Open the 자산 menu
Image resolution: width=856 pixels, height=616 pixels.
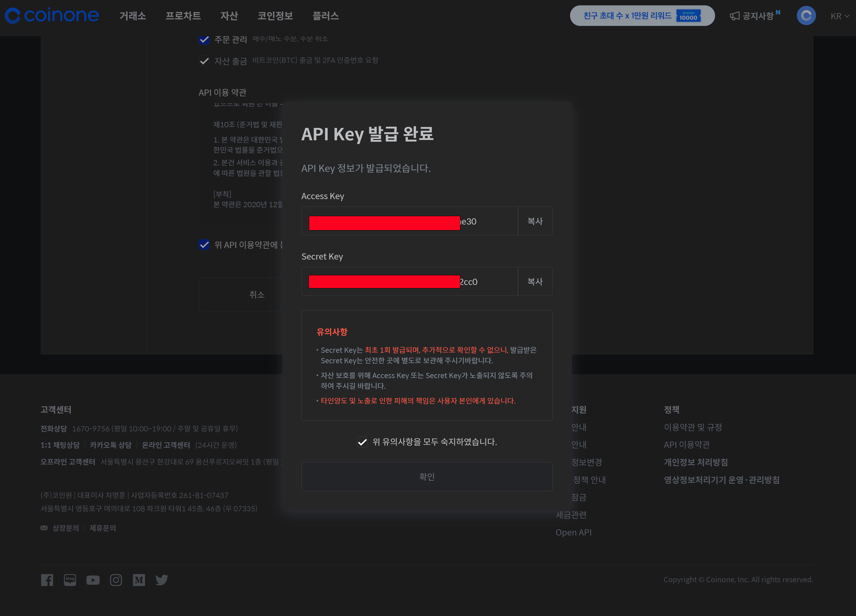229,16
